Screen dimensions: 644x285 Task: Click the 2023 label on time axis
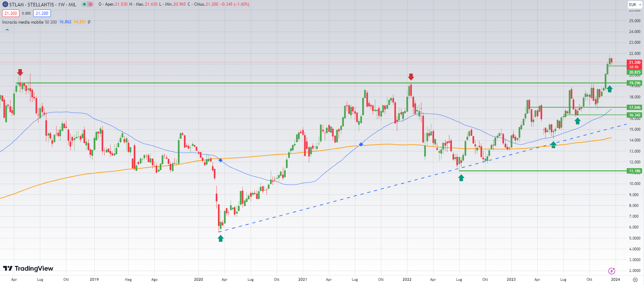[511, 279]
